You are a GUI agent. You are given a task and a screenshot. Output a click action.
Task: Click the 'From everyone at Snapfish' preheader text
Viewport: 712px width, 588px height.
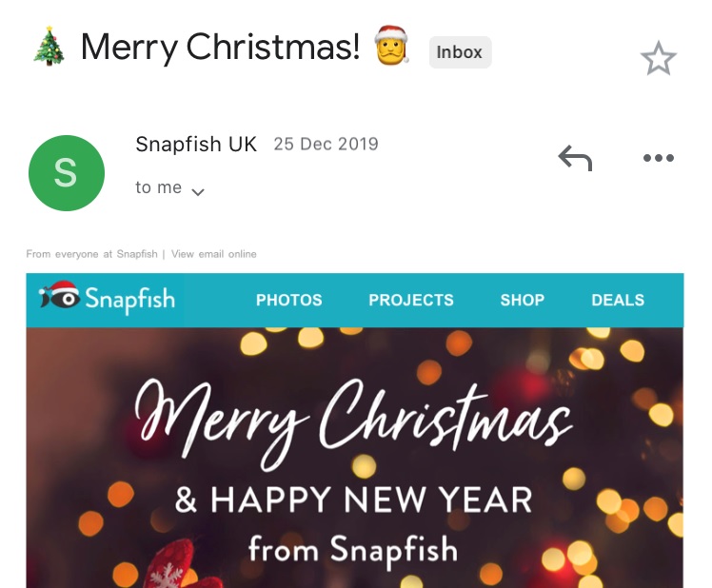click(x=91, y=254)
